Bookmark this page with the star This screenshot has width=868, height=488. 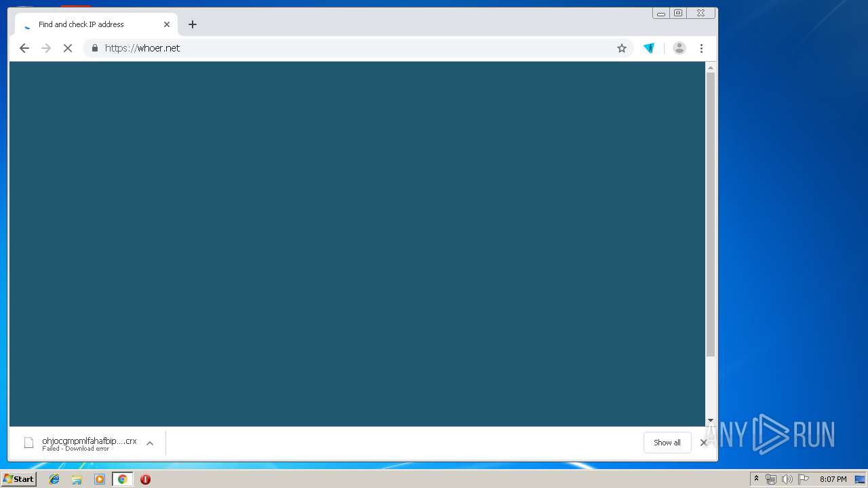622,48
